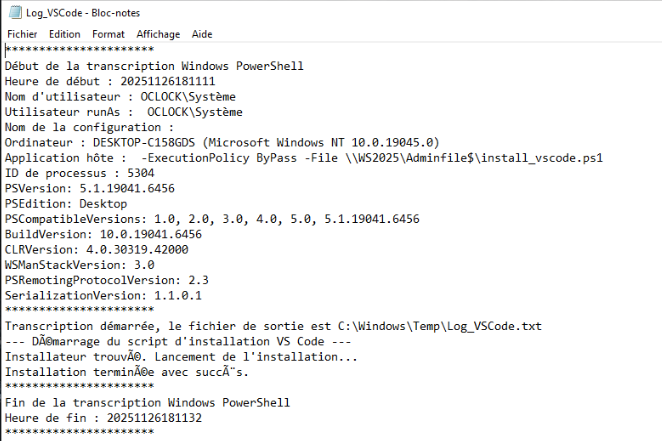Place cursor on the WSManStackVersion line
The image size is (662, 441).
tap(79, 265)
